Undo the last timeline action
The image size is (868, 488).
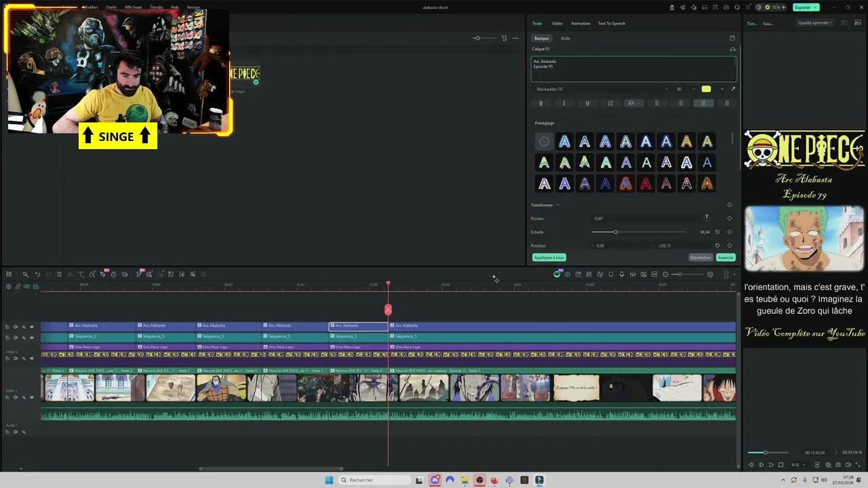pos(37,274)
